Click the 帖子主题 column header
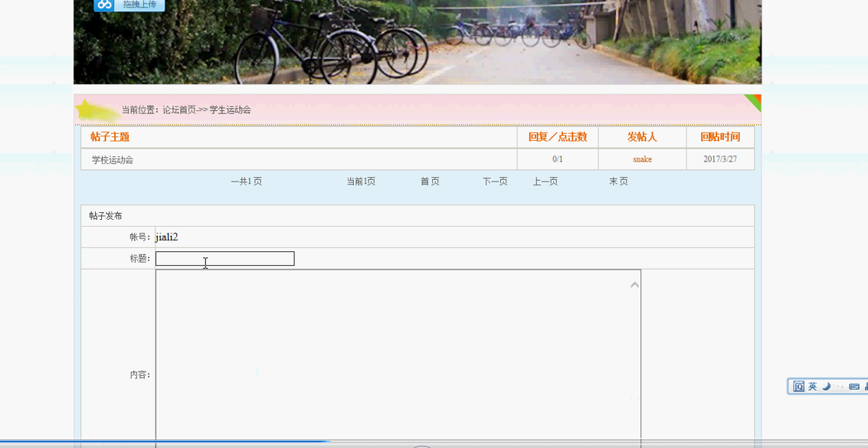 110,137
